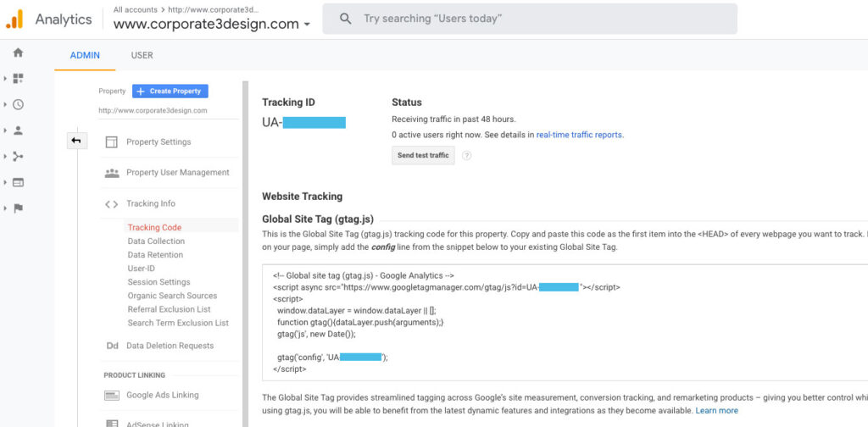Expand the Behavior section arrow
This screenshot has height=427, width=868.
[x=5, y=182]
